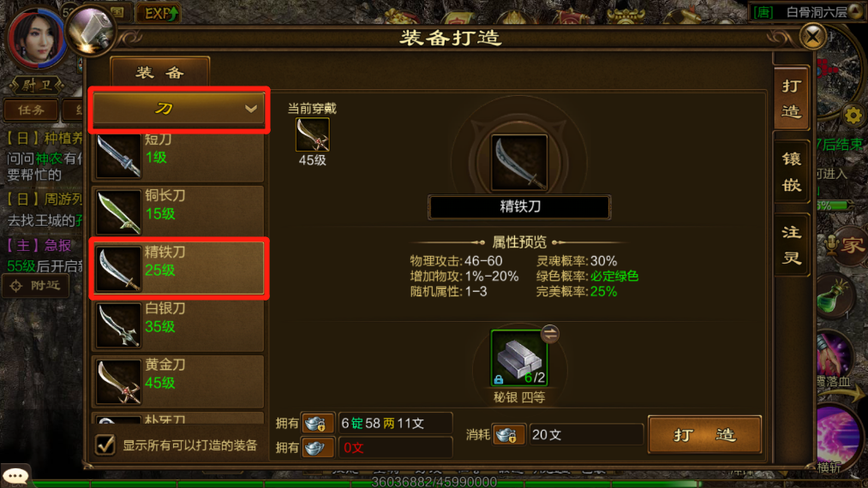The width and height of the screenshot is (868, 488).
Task: Click the experience progress bar
Action: tap(434, 482)
